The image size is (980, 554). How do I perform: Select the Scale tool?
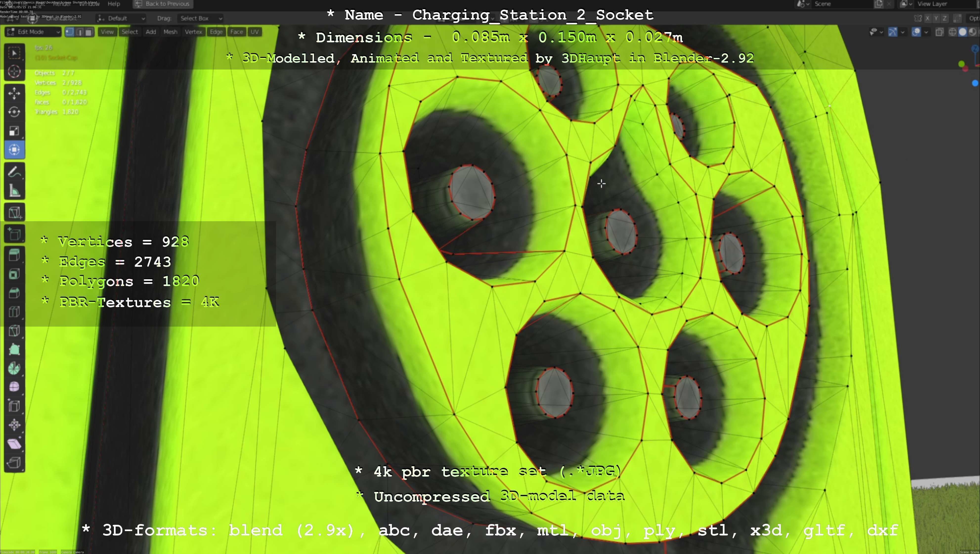tap(14, 131)
